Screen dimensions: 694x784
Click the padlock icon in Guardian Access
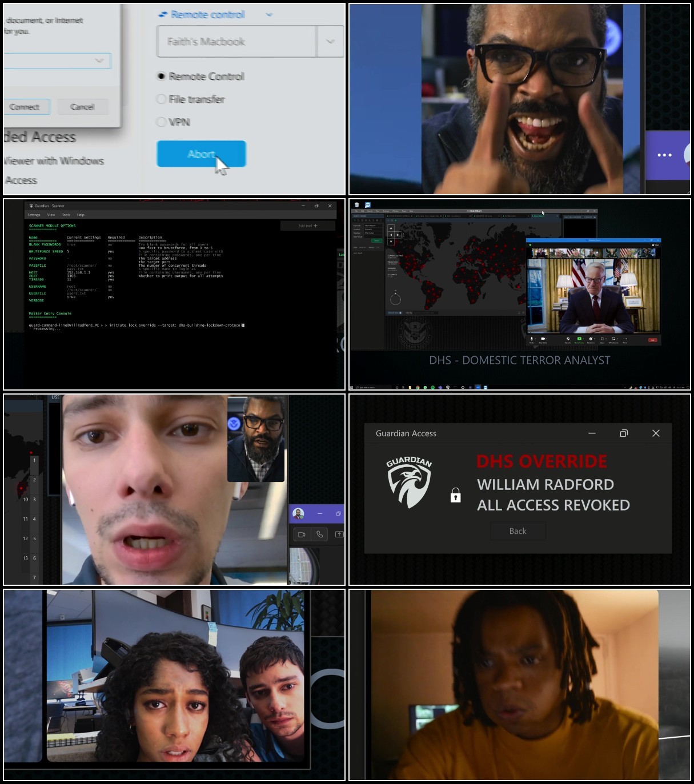tap(455, 494)
